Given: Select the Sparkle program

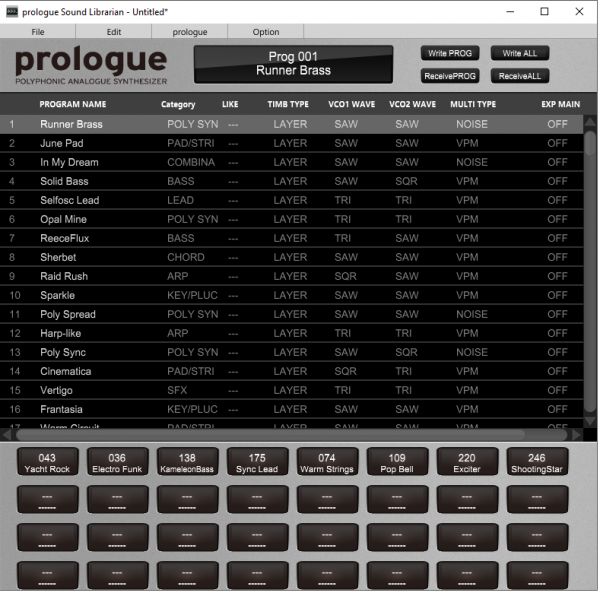Looking at the screenshot, I should (x=292, y=295).
